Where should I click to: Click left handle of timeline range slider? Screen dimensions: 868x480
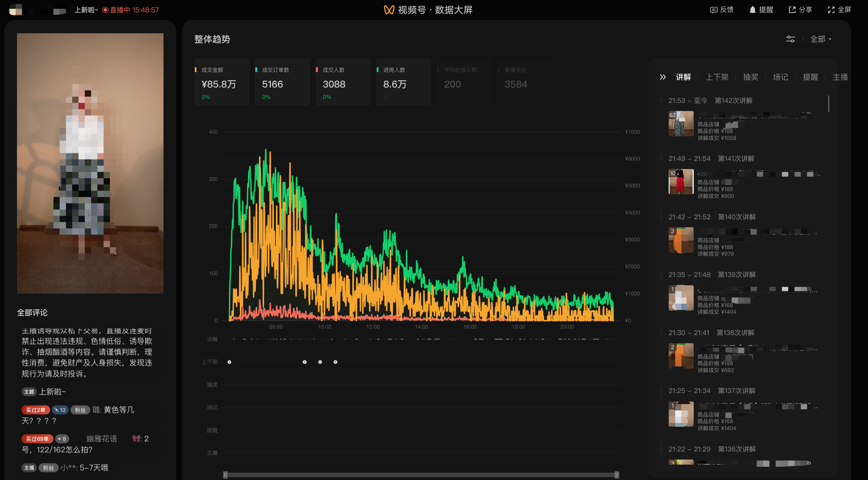225,475
